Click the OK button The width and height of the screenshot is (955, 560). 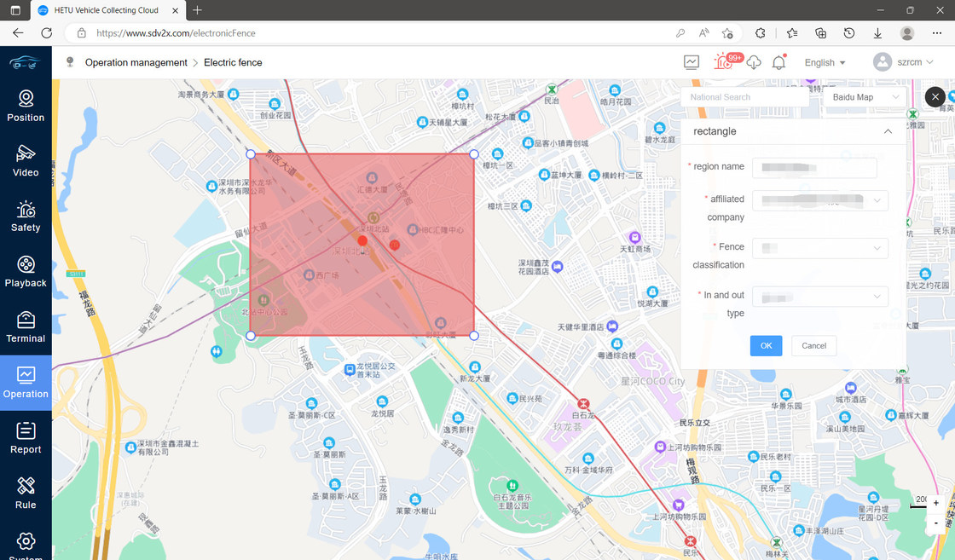pyautogui.click(x=766, y=345)
